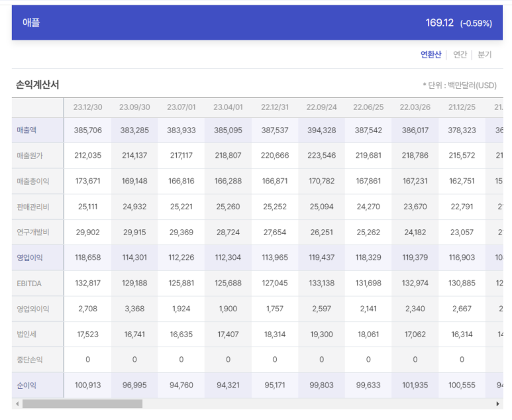This screenshot has width=512, height=420.
Task: Click the change rate (-0.59%)
Action: pos(476,23)
